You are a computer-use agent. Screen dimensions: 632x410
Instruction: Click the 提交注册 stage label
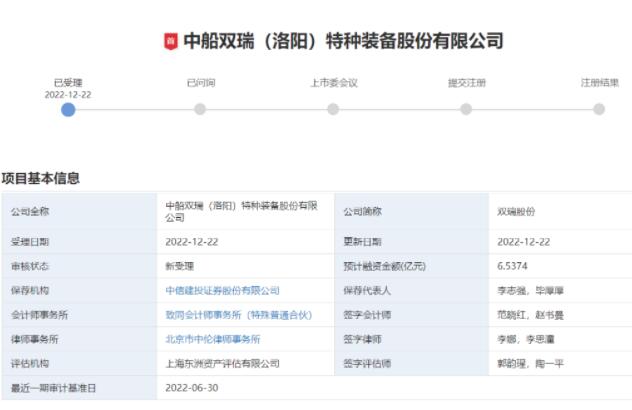point(467,83)
